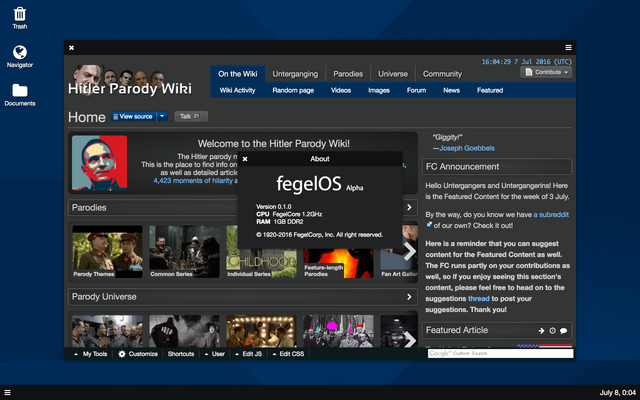Image resolution: width=640 pixels, height=400 pixels.
Task: Open the News submenu item
Action: [x=451, y=90]
